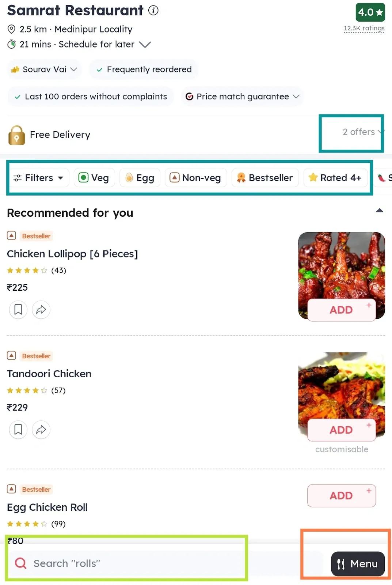Image resolution: width=392 pixels, height=585 pixels.
Task: Open the Filters options
Action: pyautogui.click(x=38, y=178)
